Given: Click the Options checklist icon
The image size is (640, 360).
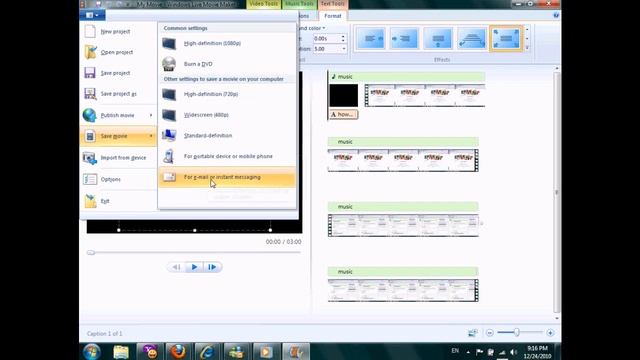Looking at the screenshot, I should (90, 179).
